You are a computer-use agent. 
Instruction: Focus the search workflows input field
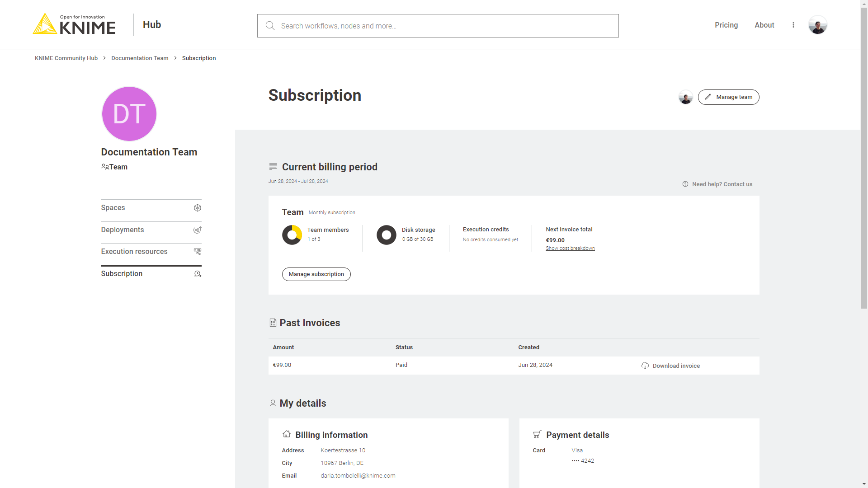[443, 26]
